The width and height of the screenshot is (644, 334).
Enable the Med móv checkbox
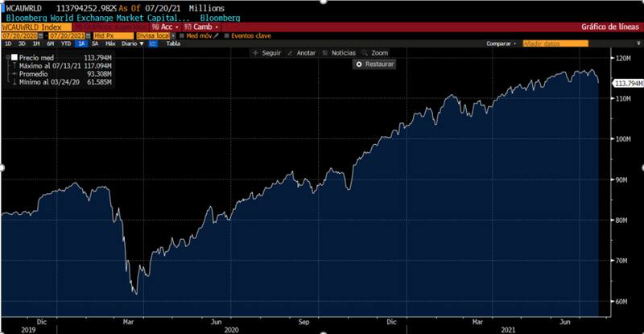tap(182, 35)
